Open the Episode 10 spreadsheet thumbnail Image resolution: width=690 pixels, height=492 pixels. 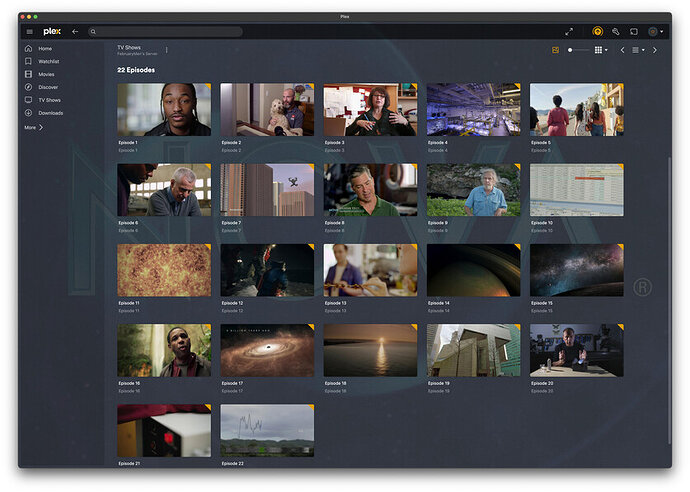576,190
